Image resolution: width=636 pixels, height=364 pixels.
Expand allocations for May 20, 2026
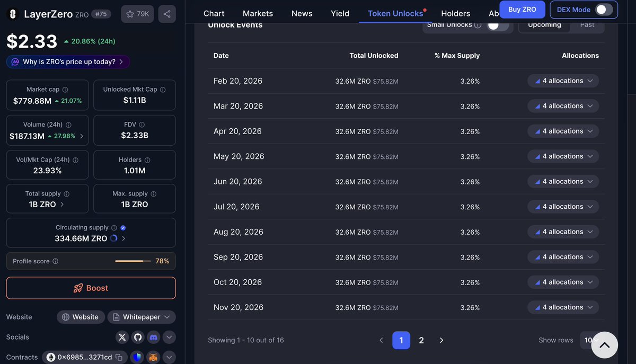(x=563, y=156)
